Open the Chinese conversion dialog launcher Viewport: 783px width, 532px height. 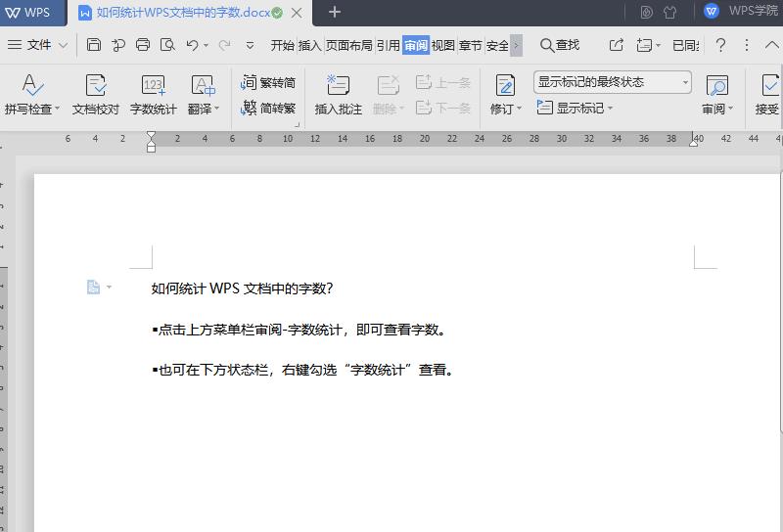pos(298,125)
